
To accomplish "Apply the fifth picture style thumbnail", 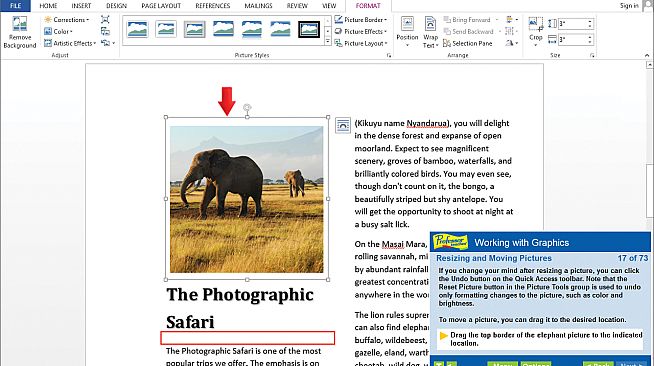I will point(252,30).
